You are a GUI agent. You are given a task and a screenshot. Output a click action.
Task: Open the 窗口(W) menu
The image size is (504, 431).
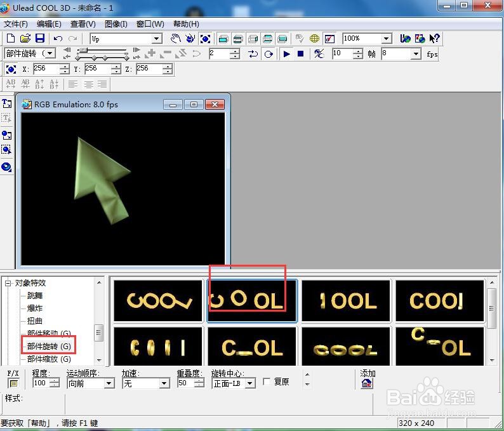[x=150, y=24]
